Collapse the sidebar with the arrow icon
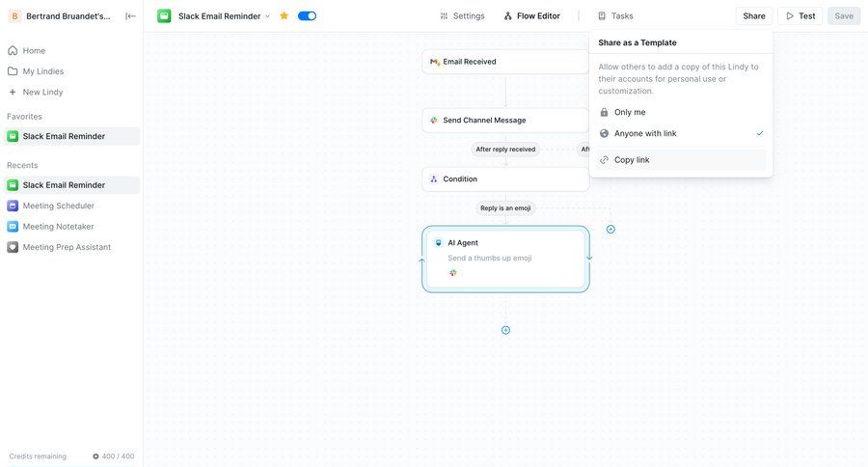 pyautogui.click(x=130, y=16)
